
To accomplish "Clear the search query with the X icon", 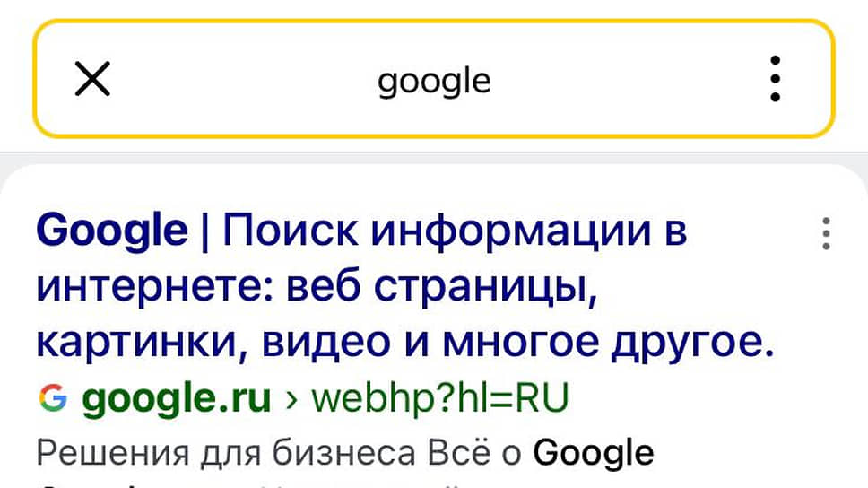I will pyautogui.click(x=92, y=80).
